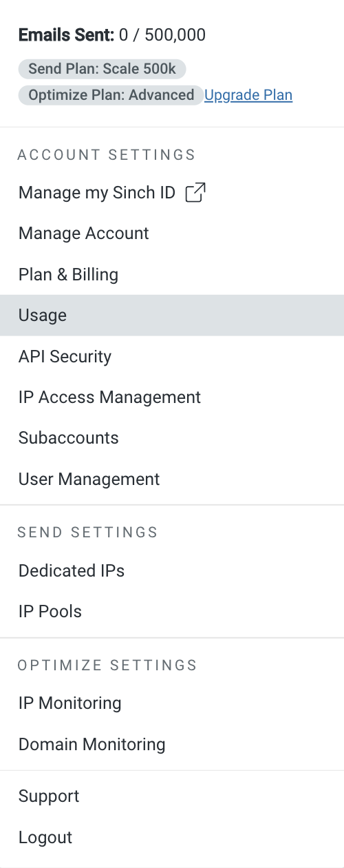Log out via Logout item
This screenshot has height=868, width=344.
172,838
